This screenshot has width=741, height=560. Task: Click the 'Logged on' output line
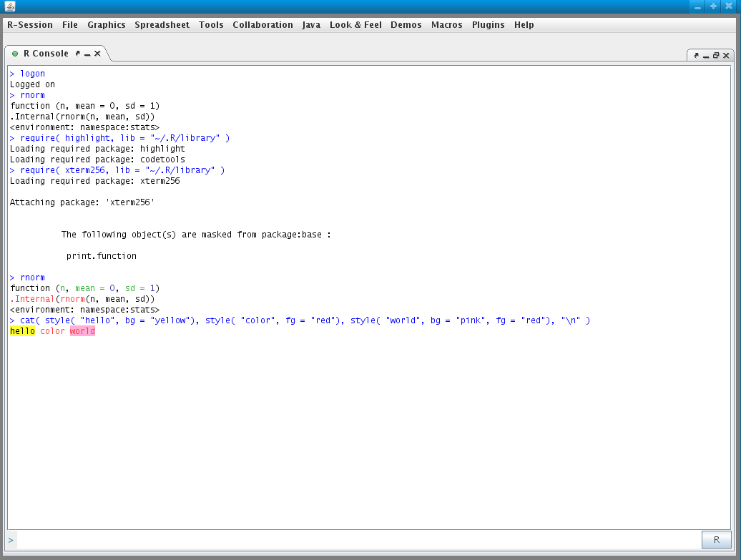pos(33,84)
